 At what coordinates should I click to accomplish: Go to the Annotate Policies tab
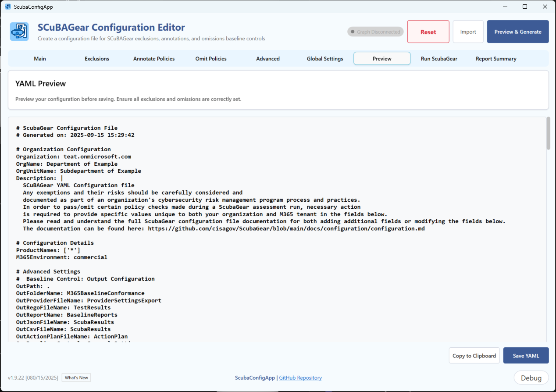pos(154,59)
